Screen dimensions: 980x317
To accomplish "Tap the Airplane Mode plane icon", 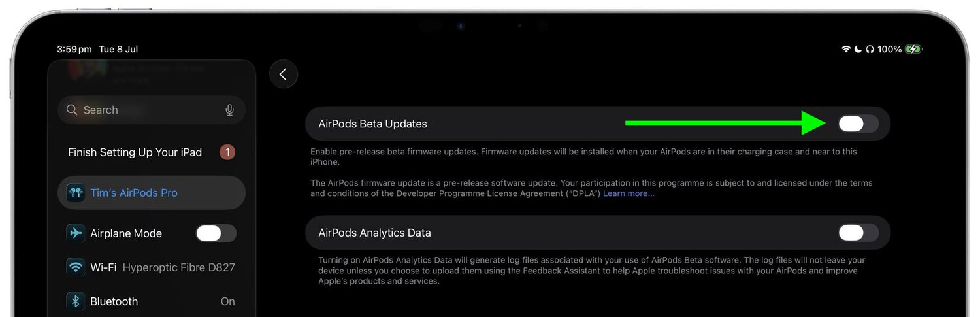I will [x=76, y=233].
